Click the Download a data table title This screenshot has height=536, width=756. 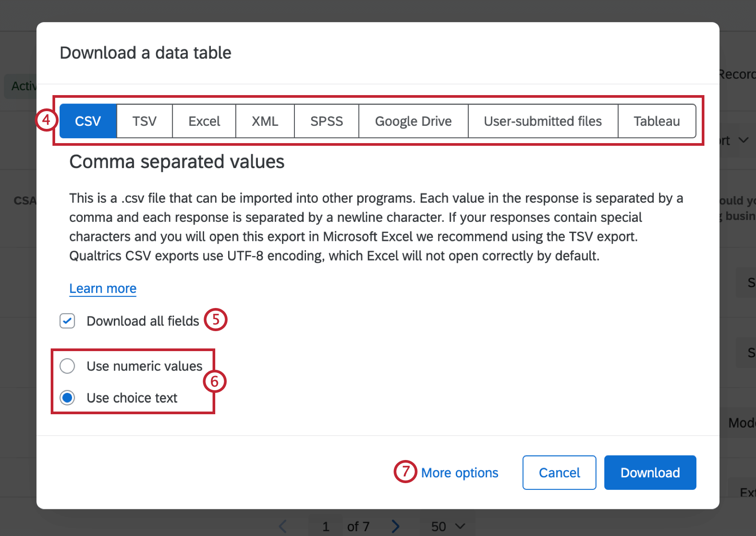click(145, 53)
